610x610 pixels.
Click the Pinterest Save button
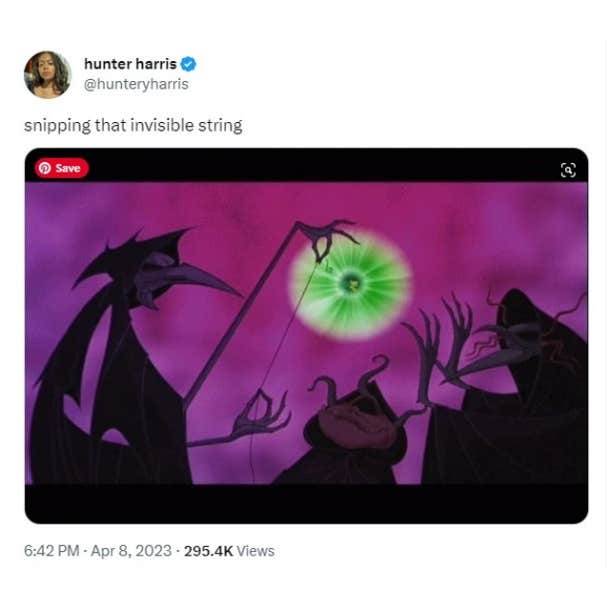[62, 168]
